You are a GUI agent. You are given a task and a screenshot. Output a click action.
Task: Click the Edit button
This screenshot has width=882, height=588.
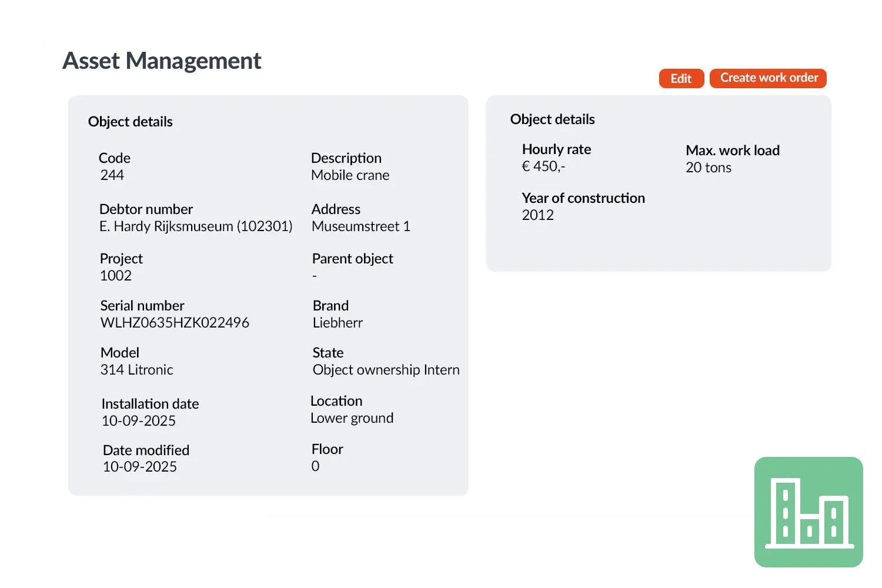click(681, 79)
